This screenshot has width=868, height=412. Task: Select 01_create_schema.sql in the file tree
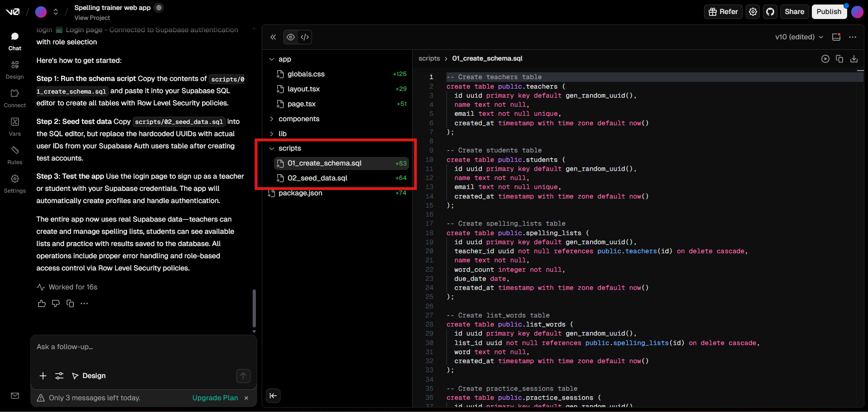tap(341, 163)
